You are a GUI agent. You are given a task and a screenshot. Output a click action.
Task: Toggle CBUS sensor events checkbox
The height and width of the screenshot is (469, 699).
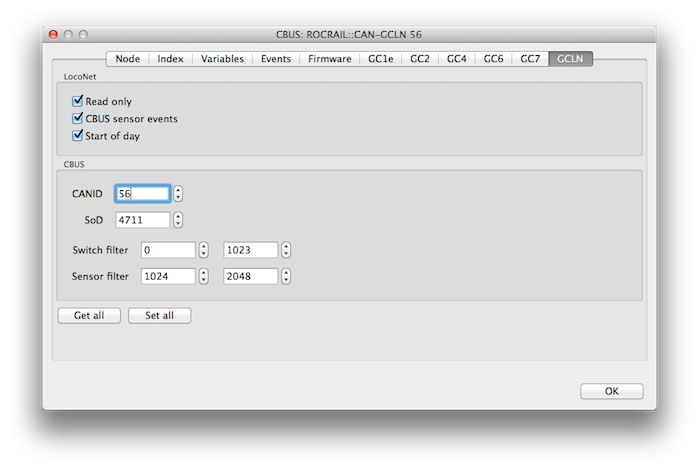point(78,119)
